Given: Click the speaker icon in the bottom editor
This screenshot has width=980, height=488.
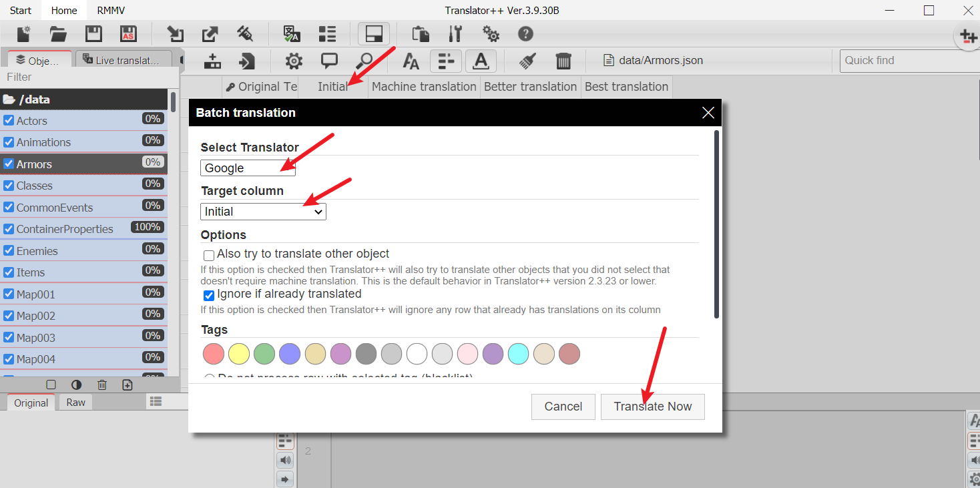Looking at the screenshot, I should [x=285, y=460].
